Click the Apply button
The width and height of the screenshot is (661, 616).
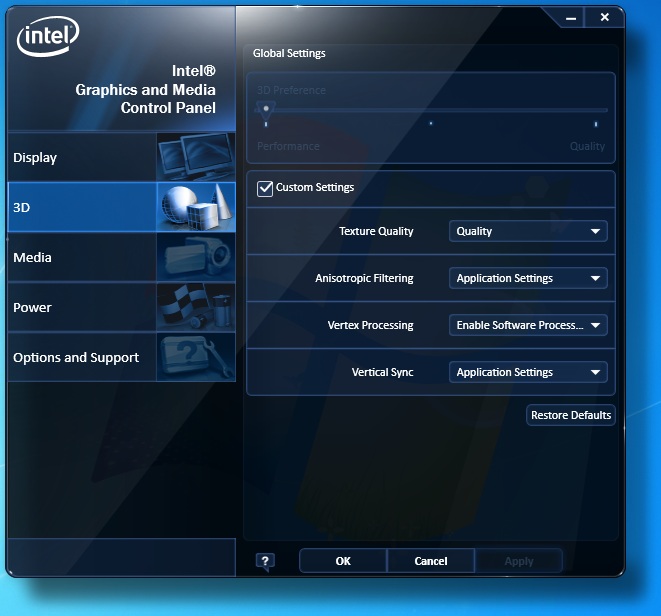(x=519, y=561)
